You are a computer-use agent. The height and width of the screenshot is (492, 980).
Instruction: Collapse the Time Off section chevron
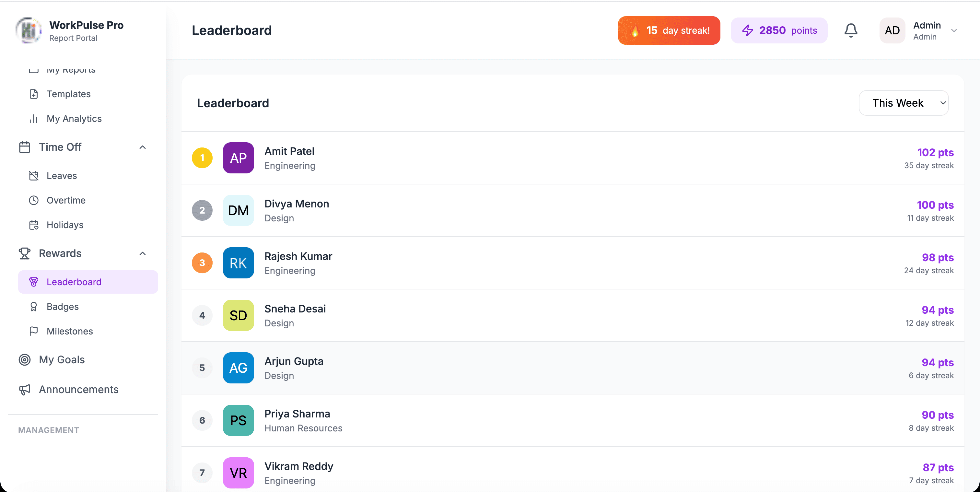(143, 147)
